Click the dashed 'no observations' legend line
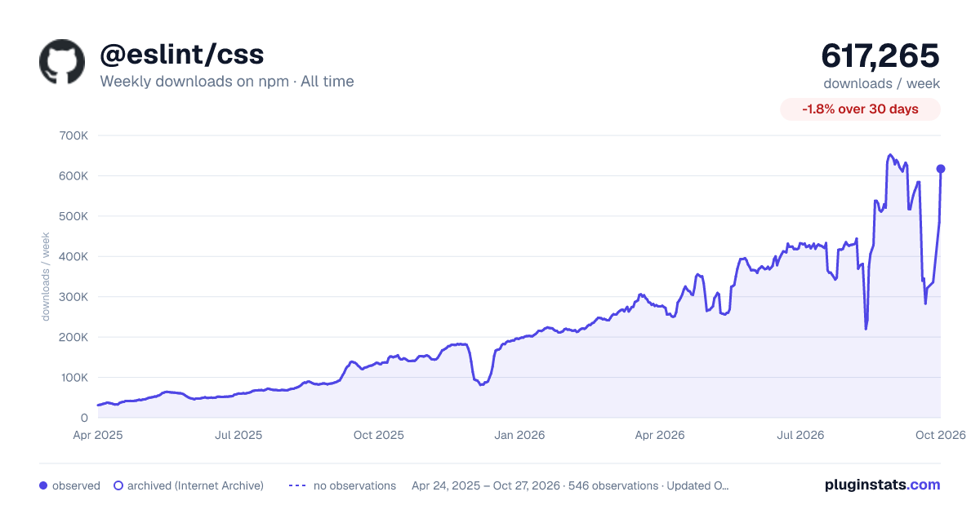 pos(297,485)
